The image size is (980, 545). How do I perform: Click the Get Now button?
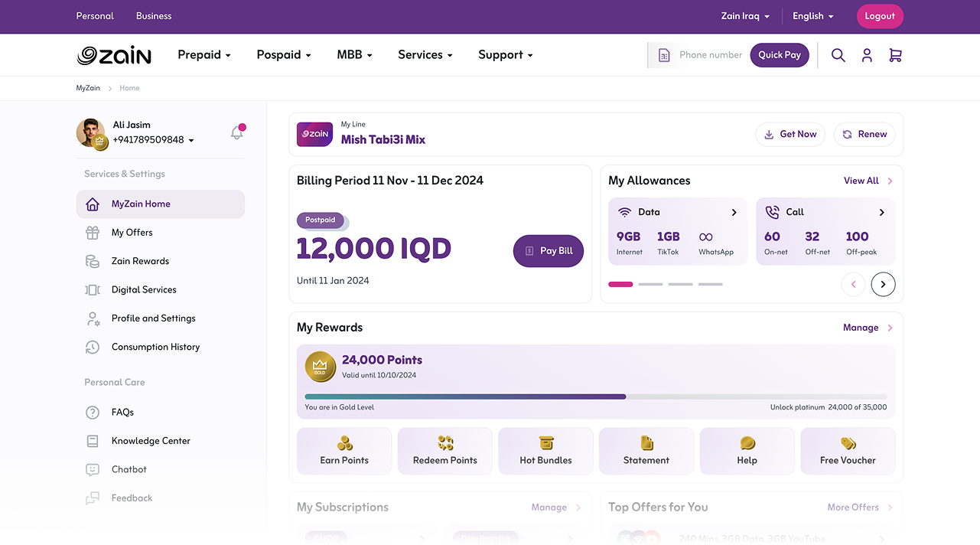coord(791,134)
